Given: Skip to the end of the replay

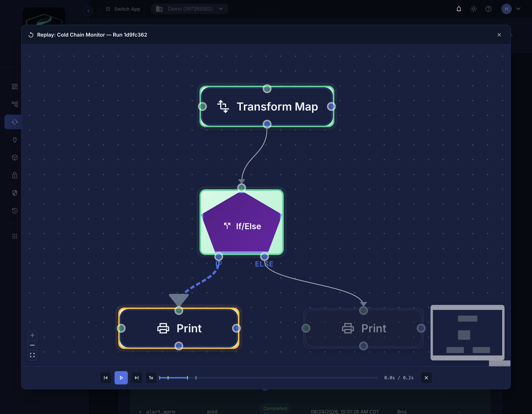Looking at the screenshot, I should [137, 378].
